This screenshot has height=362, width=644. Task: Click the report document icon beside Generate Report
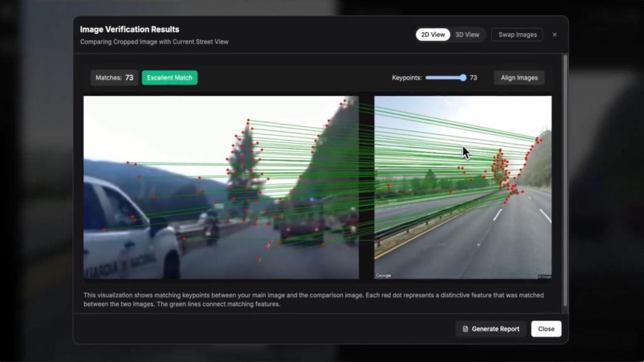click(x=465, y=329)
